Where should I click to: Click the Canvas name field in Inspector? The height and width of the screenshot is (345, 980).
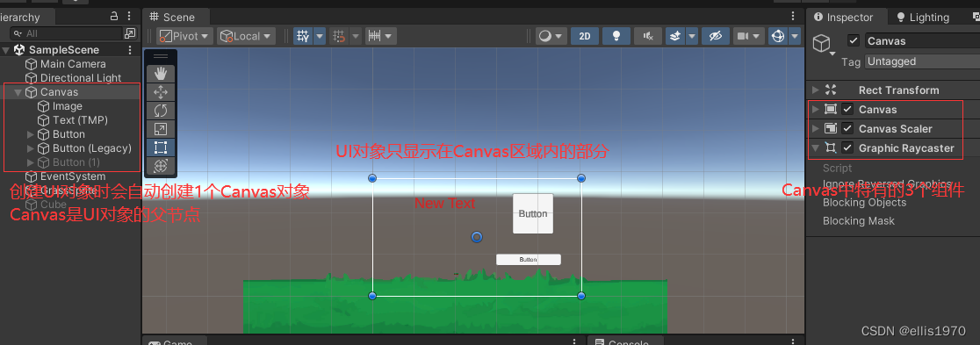click(x=923, y=40)
